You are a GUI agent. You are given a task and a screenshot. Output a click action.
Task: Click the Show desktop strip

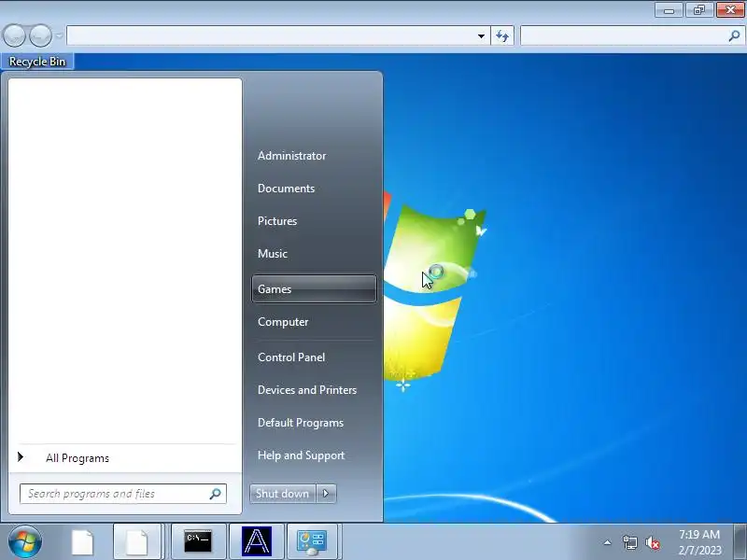(740, 541)
